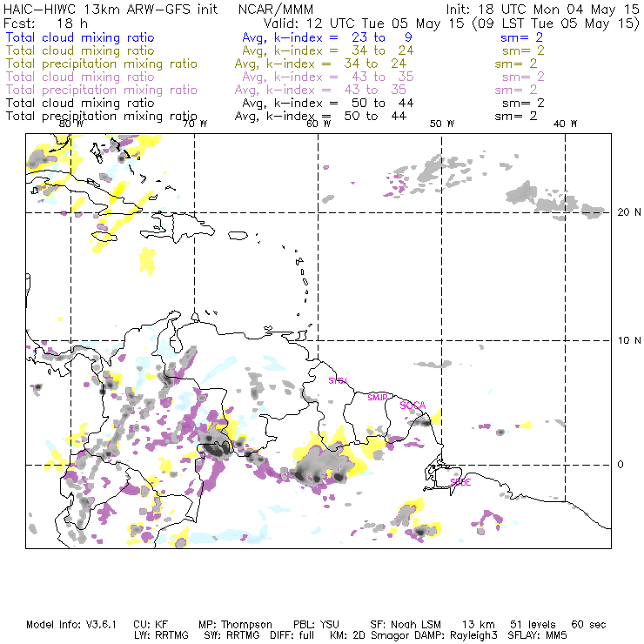Click the black 'Total precipitation mixing ratio' legend label
Screen dimensions: 644x644
click(x=102, y=117)
